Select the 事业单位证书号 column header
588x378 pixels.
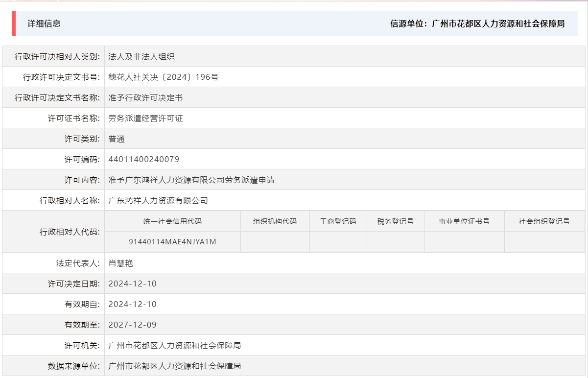464,221
